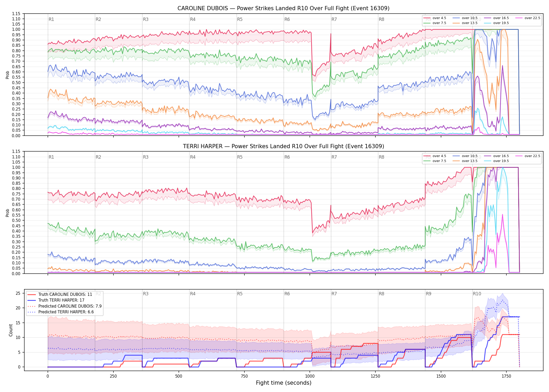
Task: Click 'over 7.5' legend entry in Caroline Dubois chart
Action: tap(435, 23)
